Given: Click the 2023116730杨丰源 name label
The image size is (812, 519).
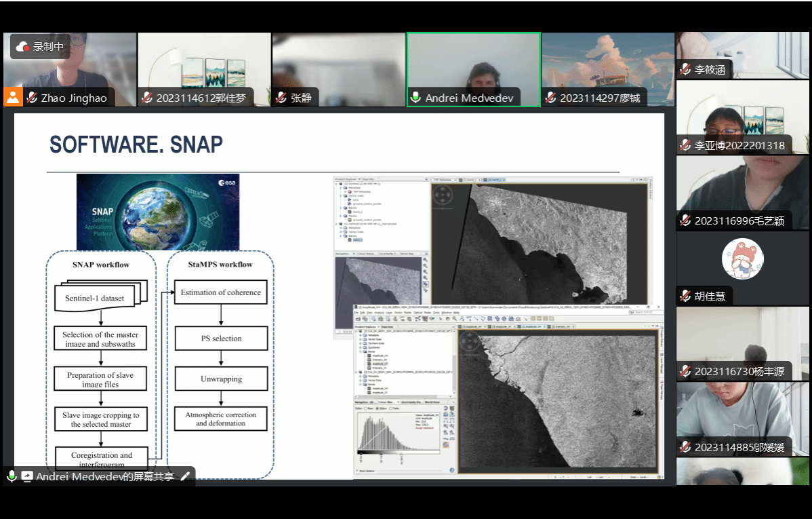Looking at the screenshot, I should click(x=739, y=371).
